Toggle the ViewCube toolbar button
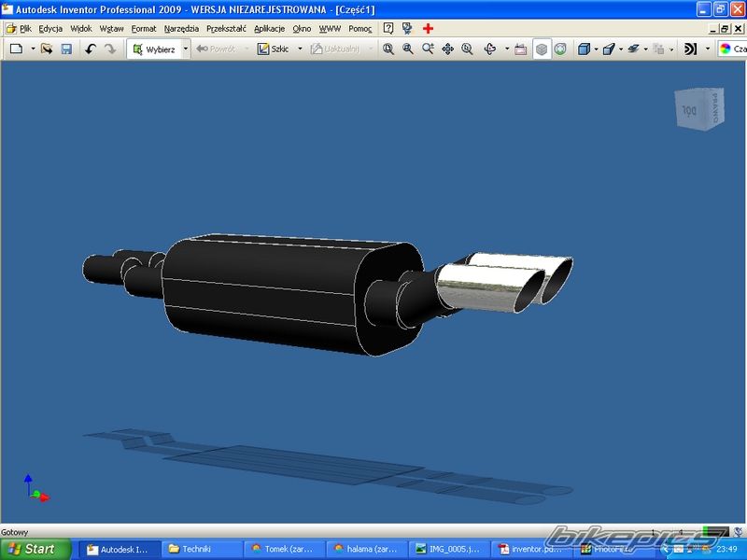The image size is (747, 560). click(542, 49)
